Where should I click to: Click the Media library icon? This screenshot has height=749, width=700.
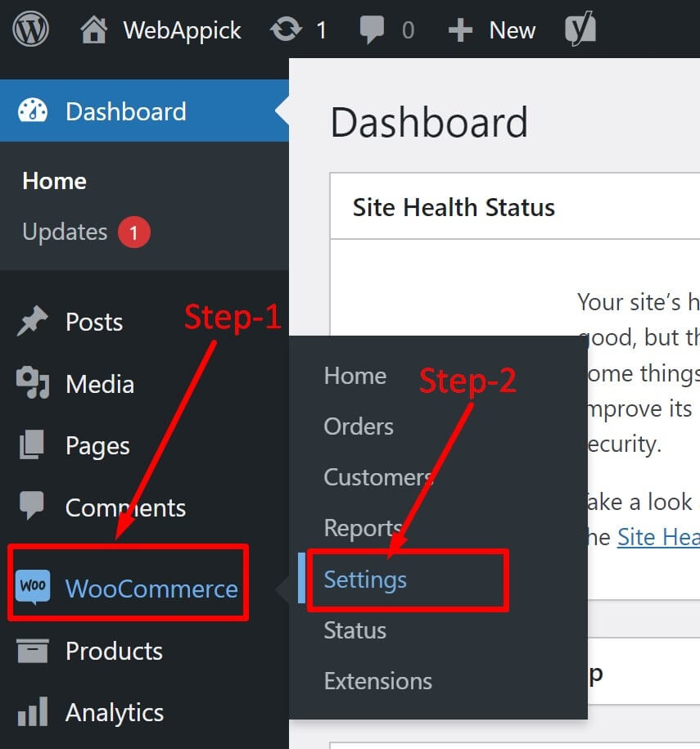click(x=33, y=382)
